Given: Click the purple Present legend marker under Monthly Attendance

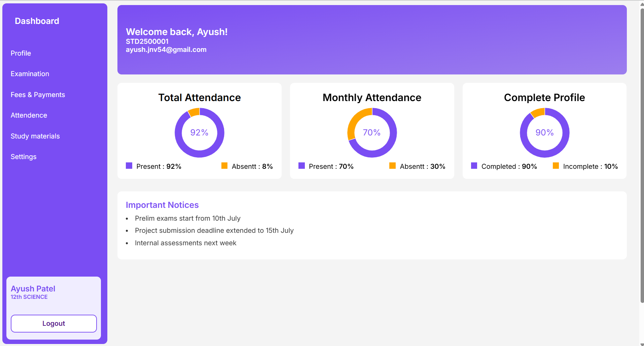Looking at the screenshot, I should tap(301, 165).
